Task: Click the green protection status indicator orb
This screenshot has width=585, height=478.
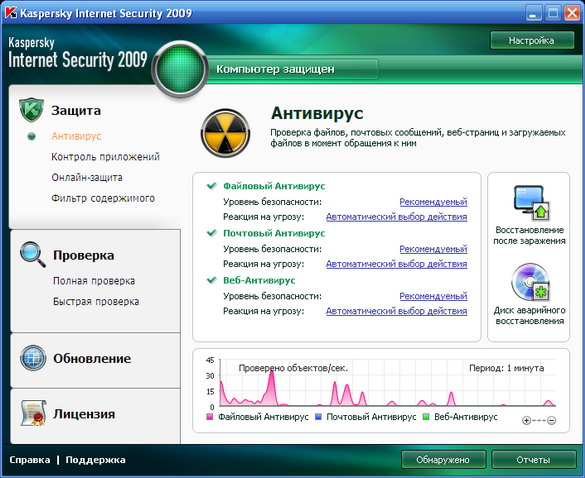Action: pyautogui.click(x=180, y=69)
